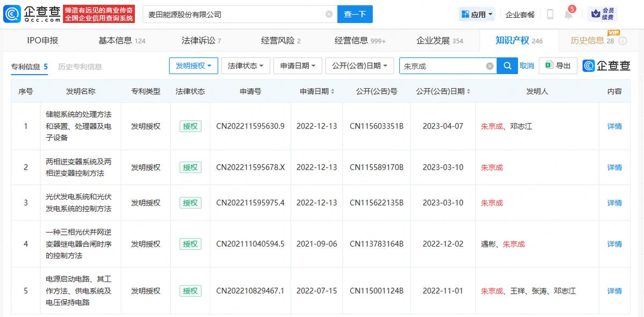Click patent name 光伏发电系统和光伏发电系统的控制方法

[x=79, y=203]
